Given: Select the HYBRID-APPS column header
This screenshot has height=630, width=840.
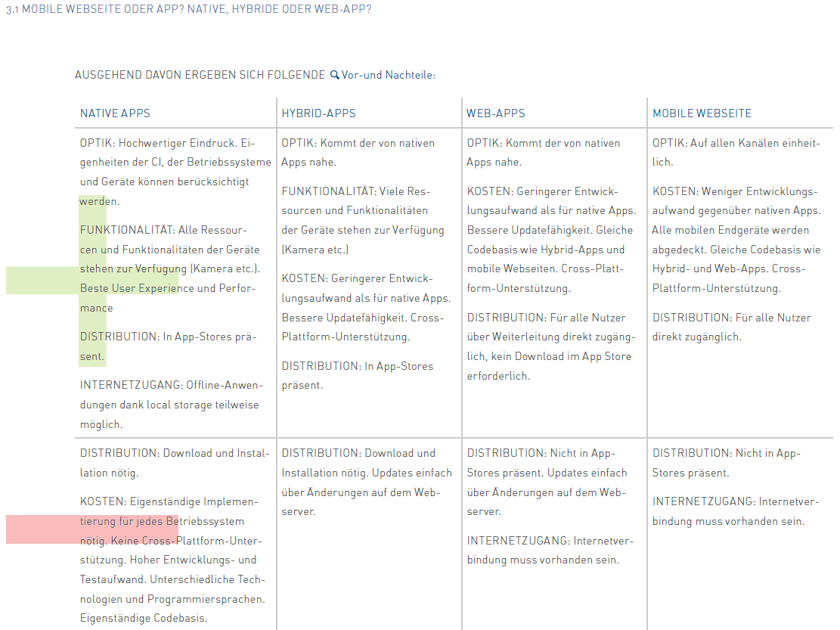Looking at the screenshot, I should pos(319,113).
